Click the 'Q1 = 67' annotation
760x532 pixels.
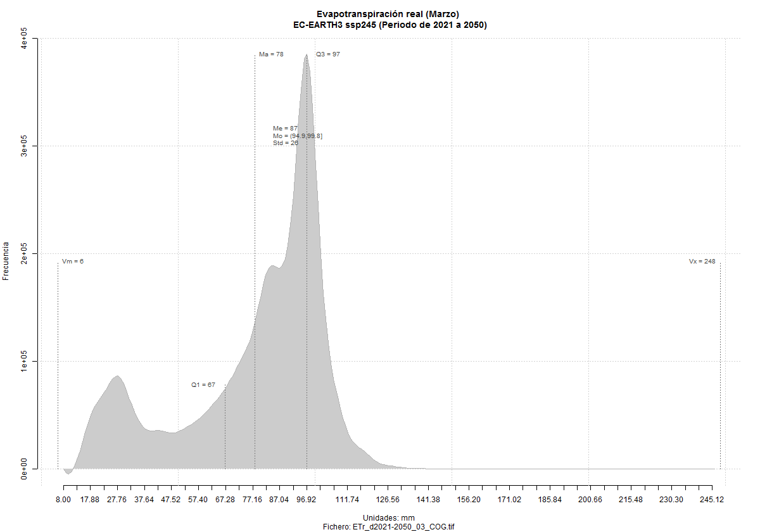[203, 385]
